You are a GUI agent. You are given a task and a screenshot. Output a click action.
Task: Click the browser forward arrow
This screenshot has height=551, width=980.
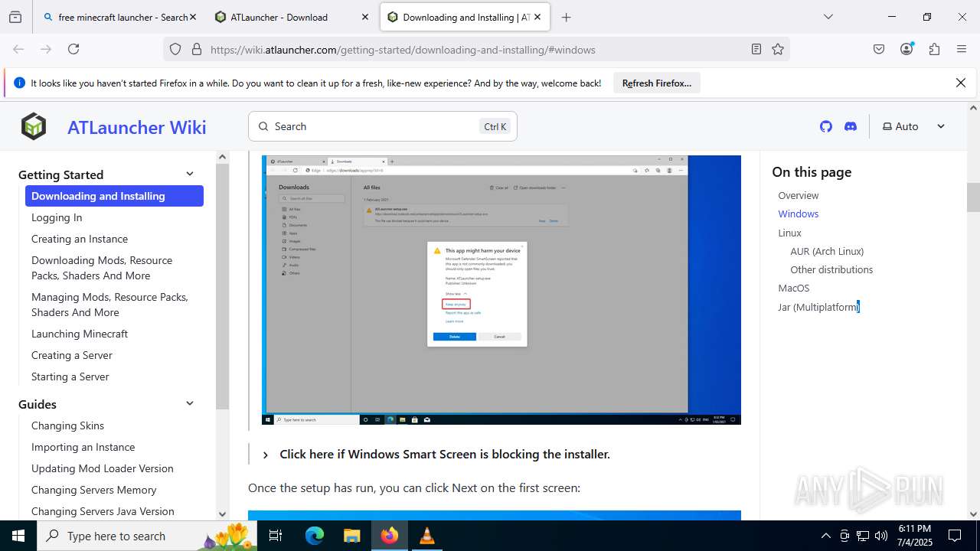coord(46,49)
